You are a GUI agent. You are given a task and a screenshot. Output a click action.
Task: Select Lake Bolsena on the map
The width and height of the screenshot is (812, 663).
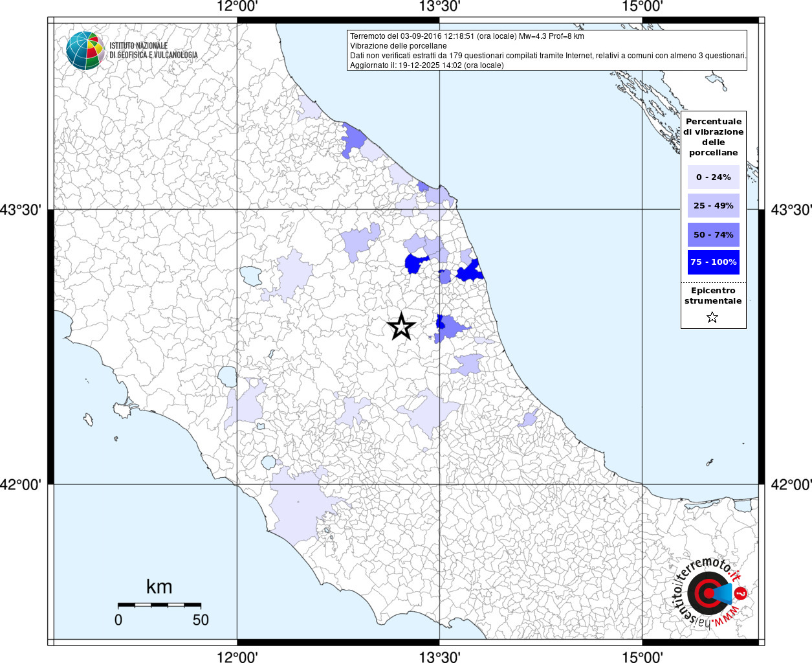[227, 376]
